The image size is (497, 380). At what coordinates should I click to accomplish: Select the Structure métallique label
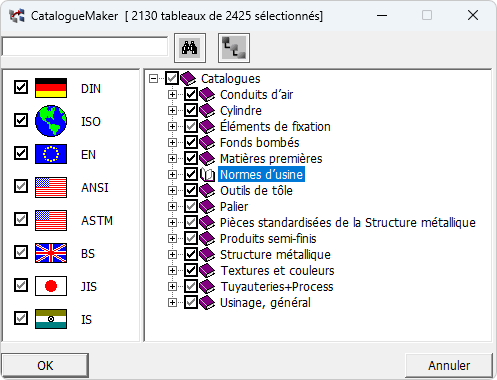pos(275,255)
